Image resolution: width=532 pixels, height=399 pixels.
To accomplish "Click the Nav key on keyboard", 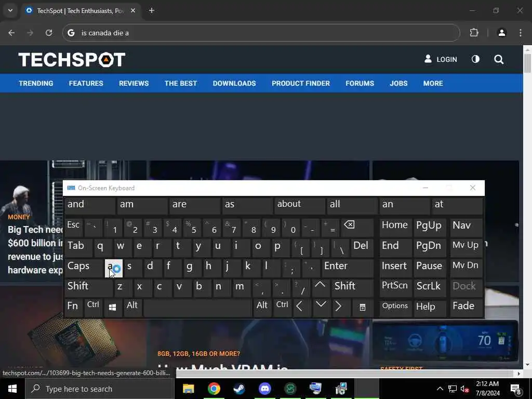I will (x=466, y=227).
